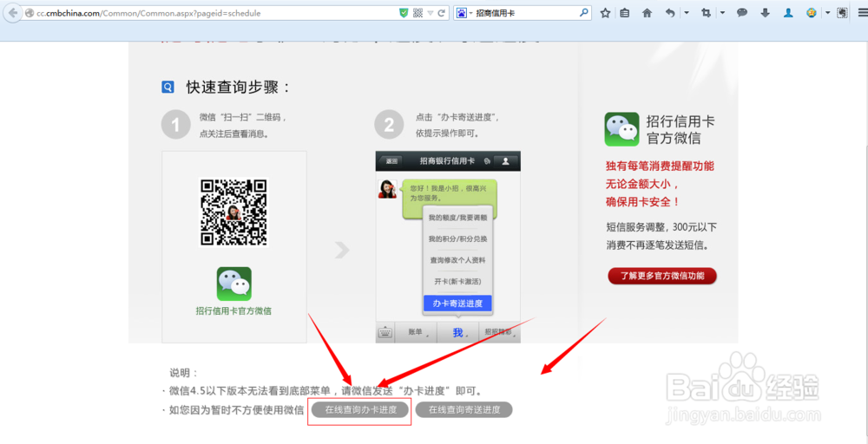Open the bookmarks list icon
The height and width of the screenshot is (444, 868).
click(x=624, y=13)
